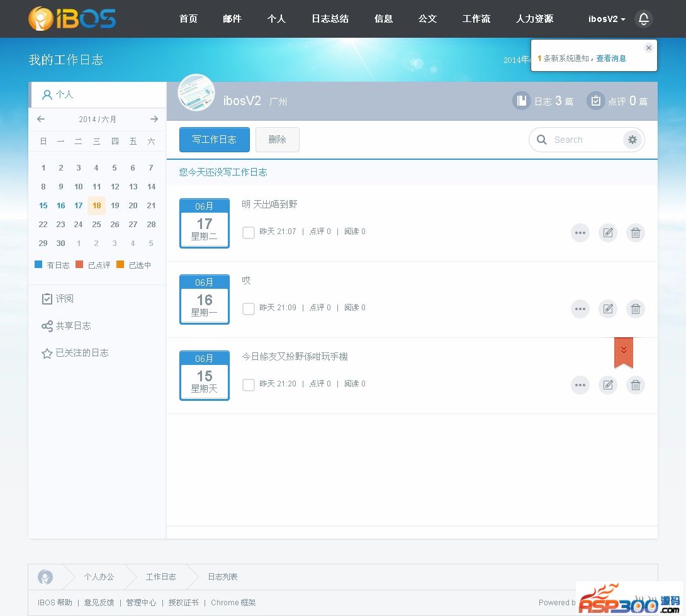Viewport: 686px width, 616px height.
Task: Go to next calendar month
Action: tap(154, 119)
